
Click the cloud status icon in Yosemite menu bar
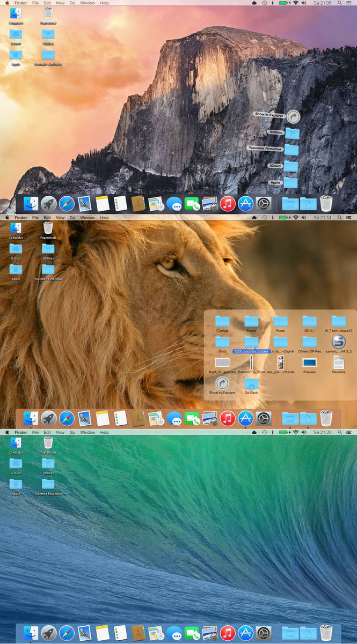pos(254,3)
